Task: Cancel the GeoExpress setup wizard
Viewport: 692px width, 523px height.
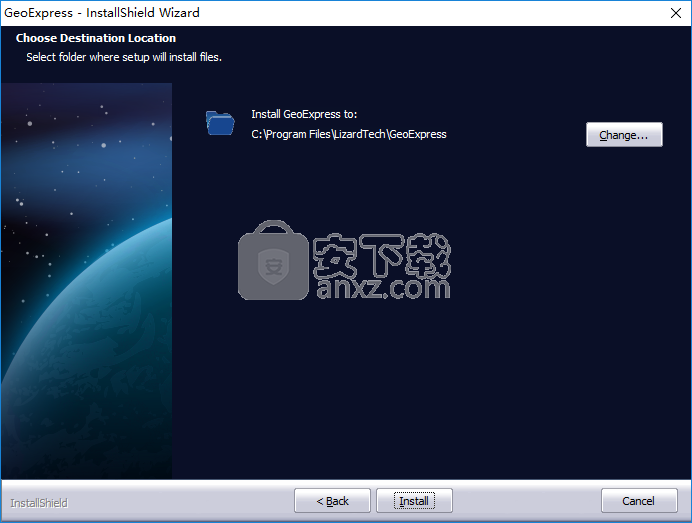Action: click(x=639, y=501)
